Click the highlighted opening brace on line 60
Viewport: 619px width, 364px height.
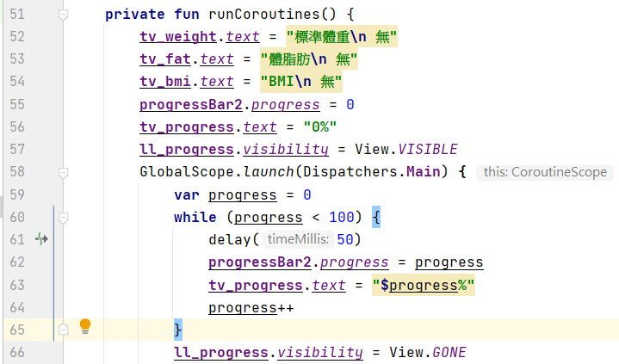tap(376, 218)
